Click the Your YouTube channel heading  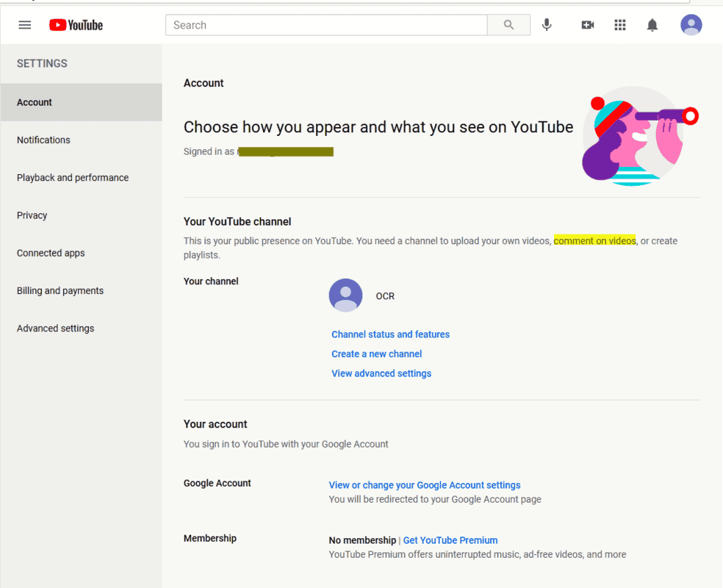[x=237, y=222]
